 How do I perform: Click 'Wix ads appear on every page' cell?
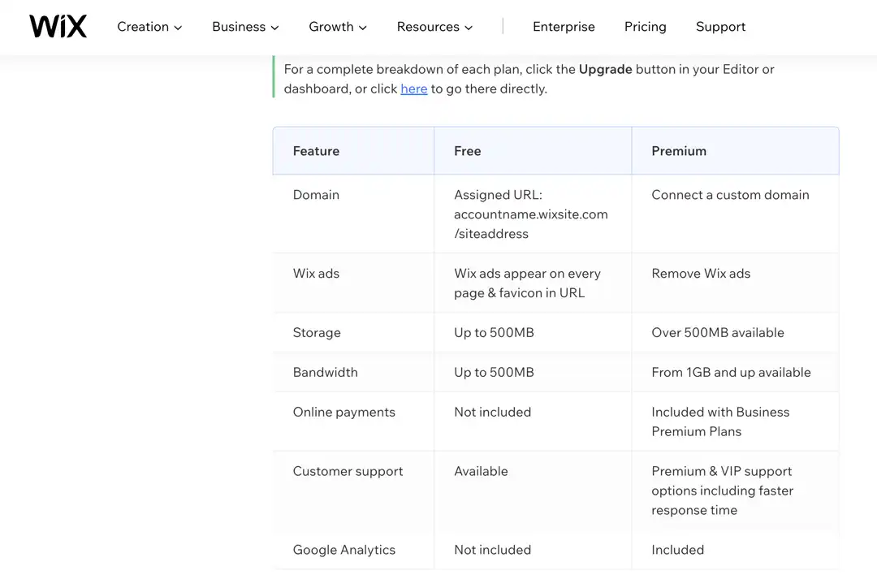tap(533, 283)
